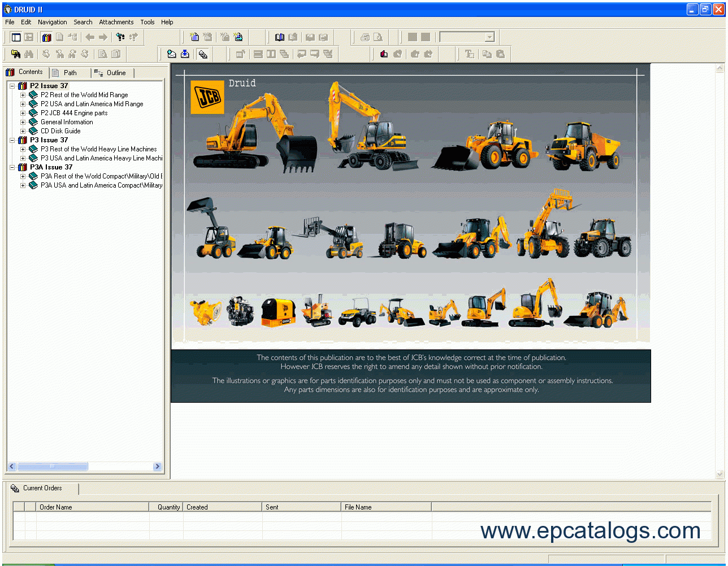
Task: Collapse the P2 Issue 37 tree node
Action: (12, 86)
